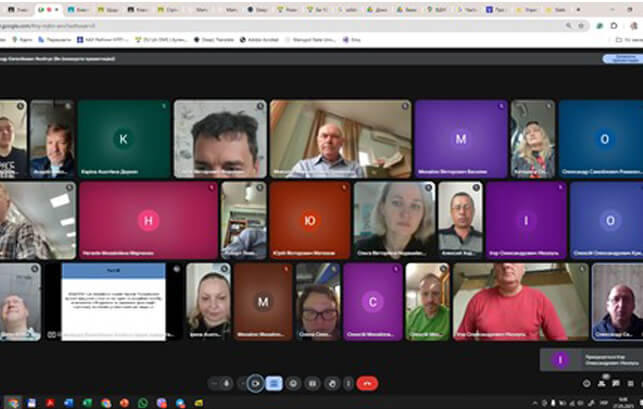643x409 pixels.
Task: Toggle the highlighted captions button
Action: [x=273, y=383]
